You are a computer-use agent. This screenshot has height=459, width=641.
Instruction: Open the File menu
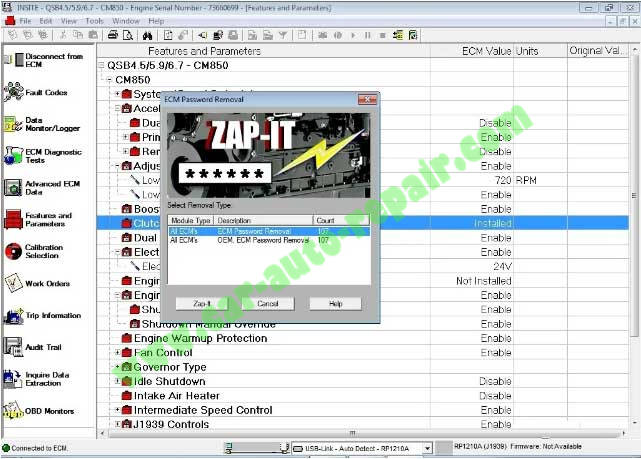point(25,21)
